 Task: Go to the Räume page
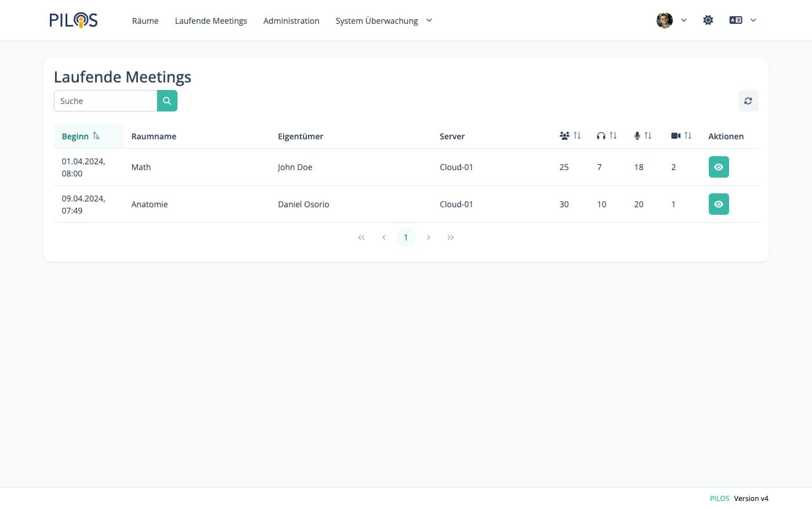(x=145, y=21)
